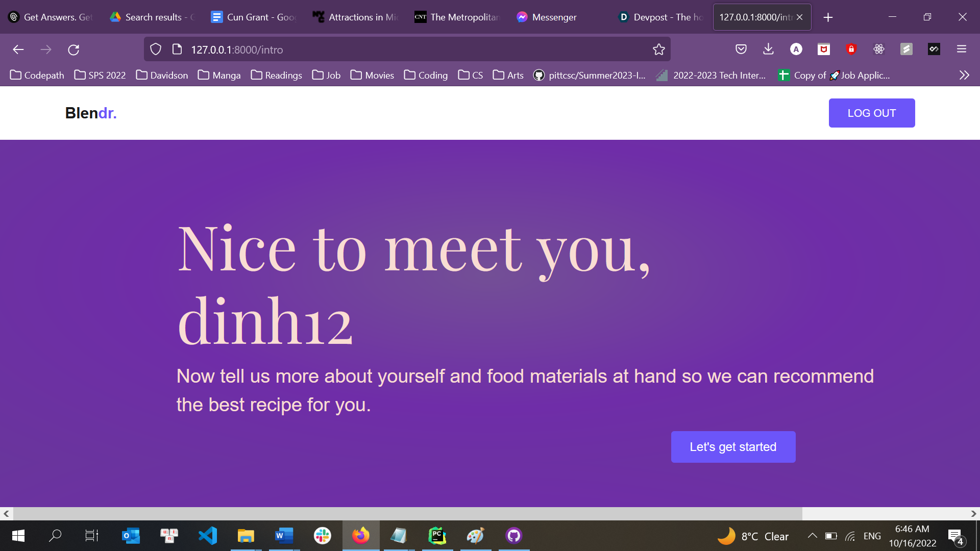The image size is (980, 551).
Task: Open Visual Studio Code from taskbar
Action: click(x=208, y=536)
